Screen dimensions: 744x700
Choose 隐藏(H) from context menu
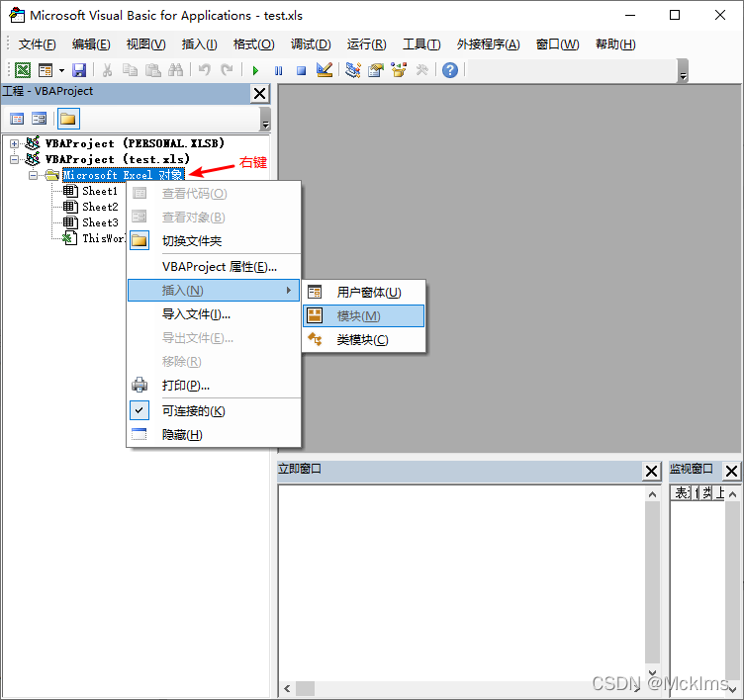point(214,434)
